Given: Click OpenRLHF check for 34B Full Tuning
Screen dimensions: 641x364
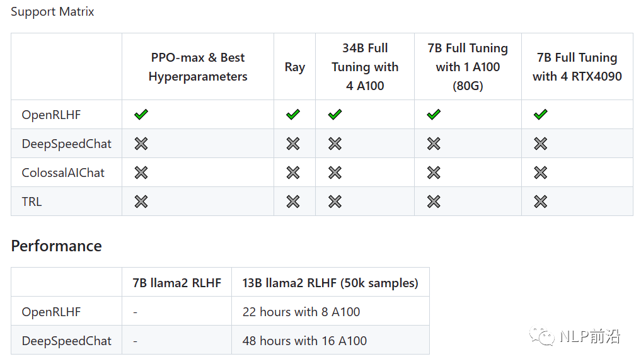Looking at the screenshot, I should [335, 115].
